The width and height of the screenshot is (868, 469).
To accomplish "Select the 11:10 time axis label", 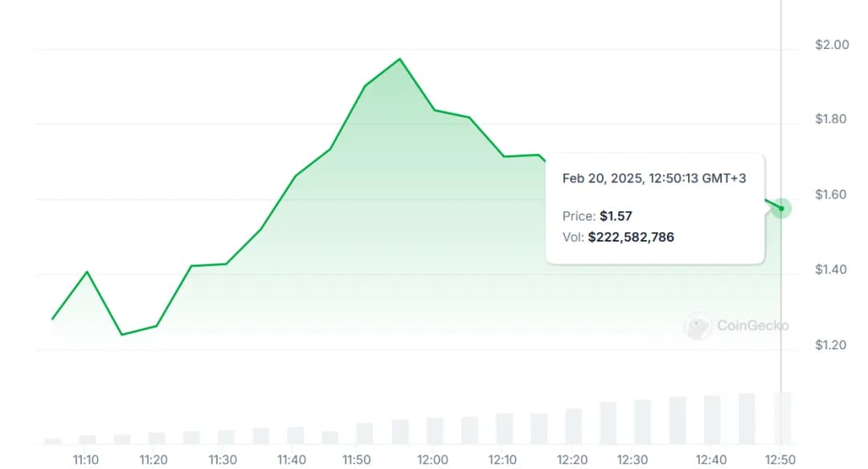I will pyautogui.click(x=86, y=460).
